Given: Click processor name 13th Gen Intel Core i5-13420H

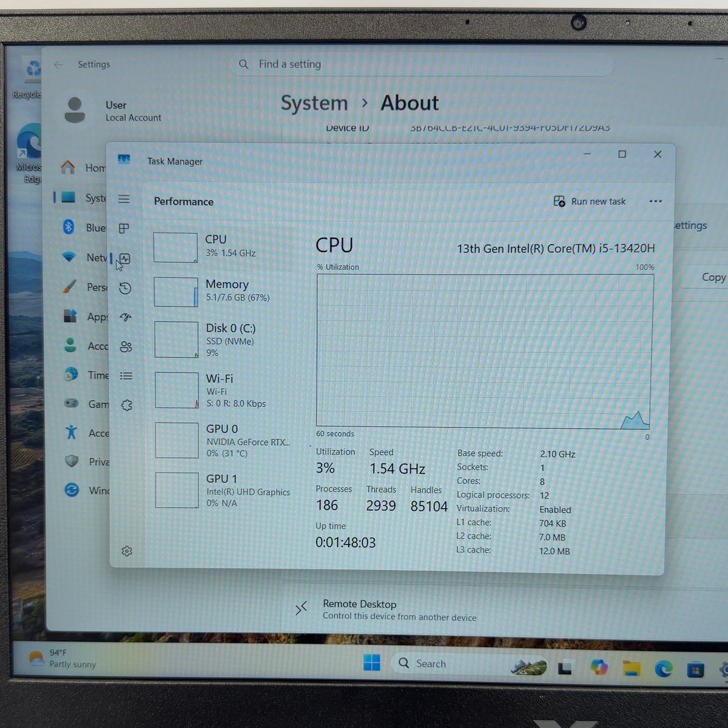Looking at the screenshot, I should (x=556, y=249).
